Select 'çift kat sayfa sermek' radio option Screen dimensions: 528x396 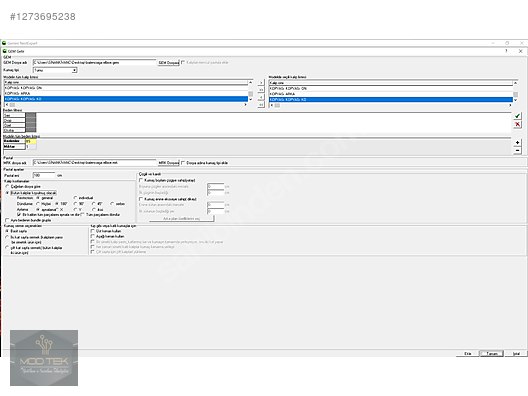(7, 248)
